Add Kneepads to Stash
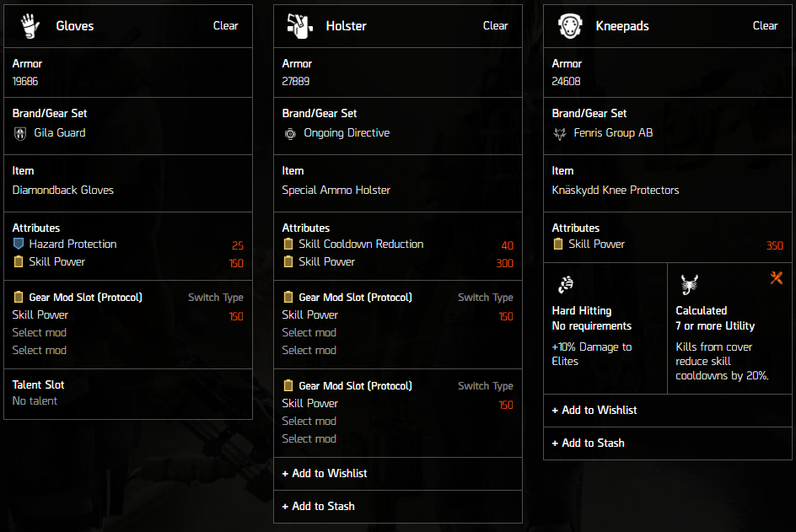Image resolution: width=796 pixels, height=532 pixels. coord(668,443)
